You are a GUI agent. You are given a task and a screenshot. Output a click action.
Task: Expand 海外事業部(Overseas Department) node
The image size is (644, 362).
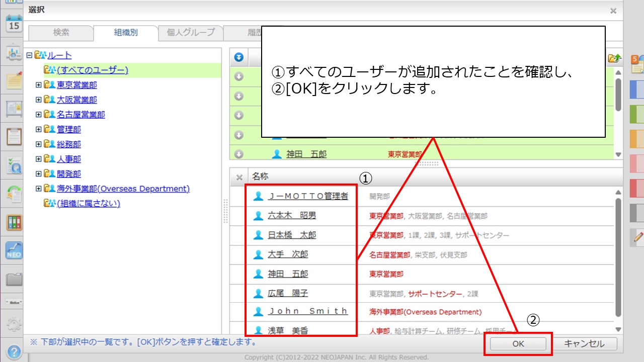click(x=39, y=189)
